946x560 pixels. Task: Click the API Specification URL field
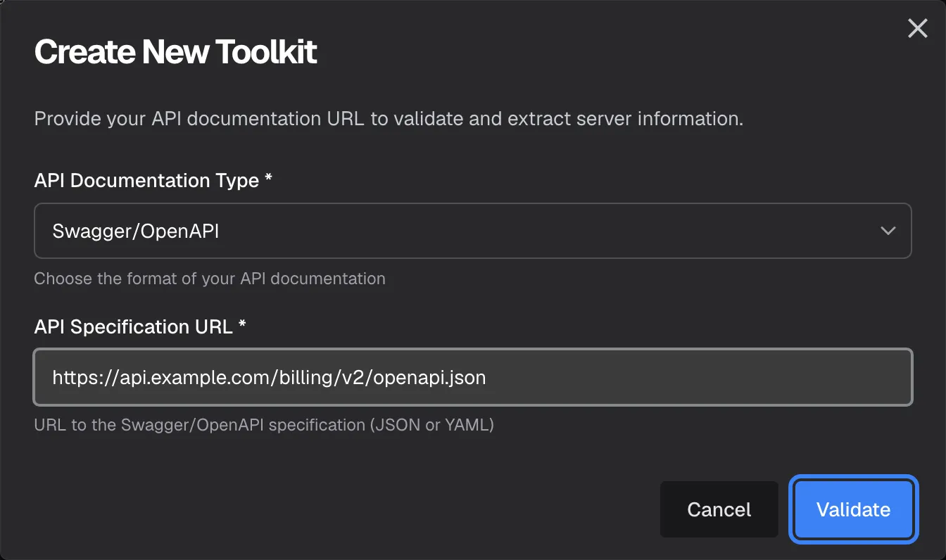point(473,377)
